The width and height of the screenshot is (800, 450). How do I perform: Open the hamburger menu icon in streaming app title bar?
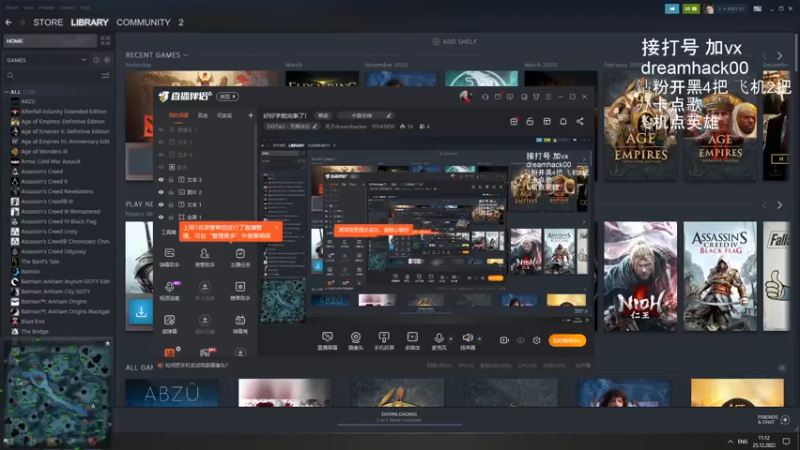[548, 97]
